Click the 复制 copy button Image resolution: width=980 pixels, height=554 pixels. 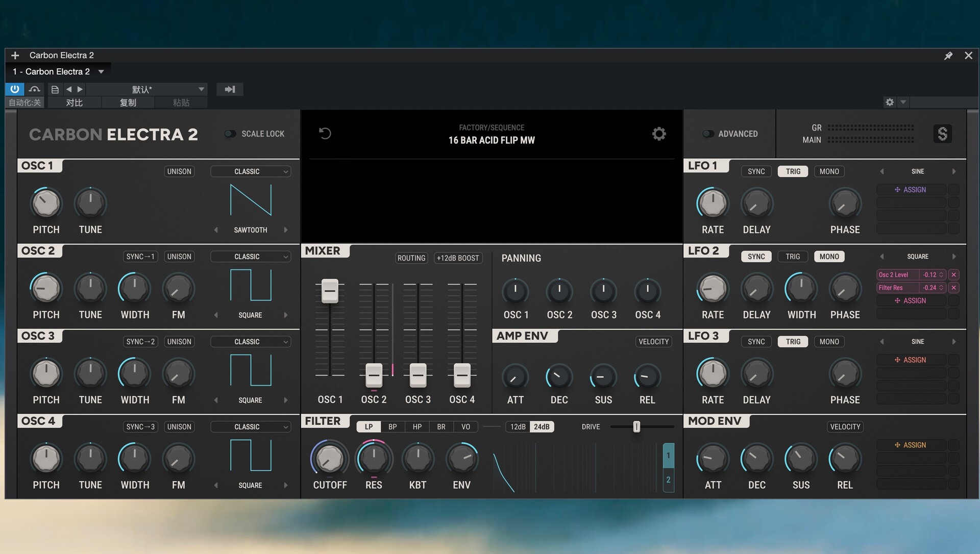(x=128, y=103)
